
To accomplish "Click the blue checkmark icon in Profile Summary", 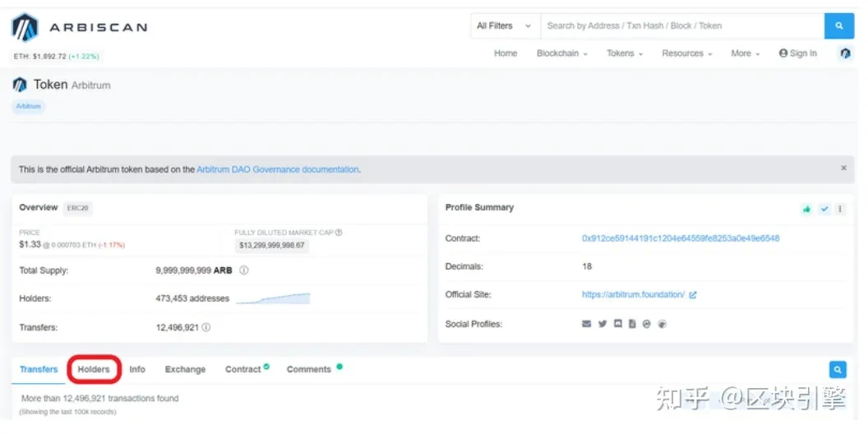I will pyautogui.click(x=824, y=210).
